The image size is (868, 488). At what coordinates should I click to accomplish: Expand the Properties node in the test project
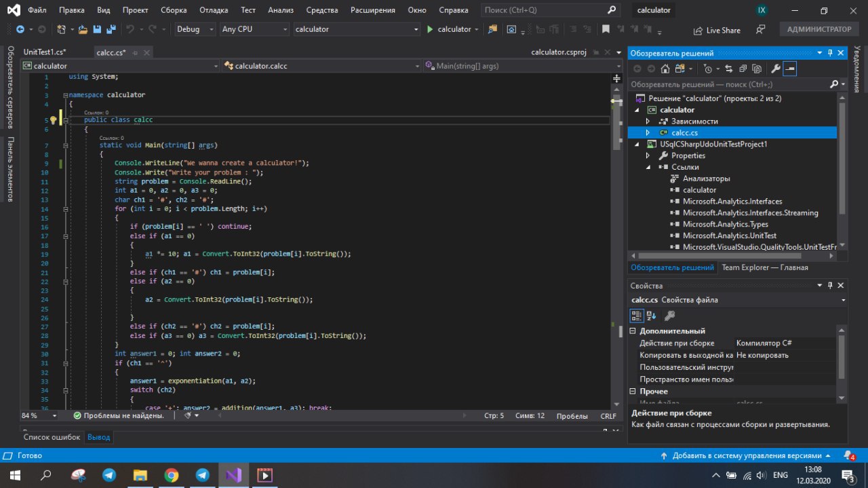[648, 155]
